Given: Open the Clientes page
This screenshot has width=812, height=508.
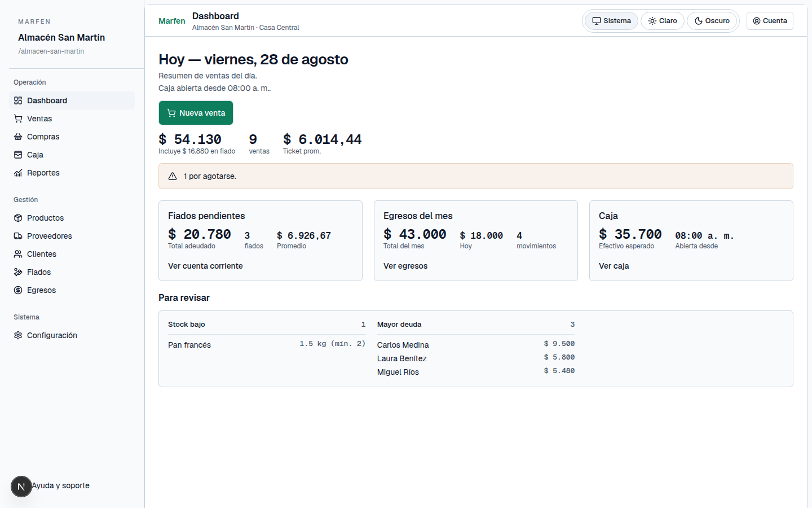Looking at the screenshot, I should point(72,254).
